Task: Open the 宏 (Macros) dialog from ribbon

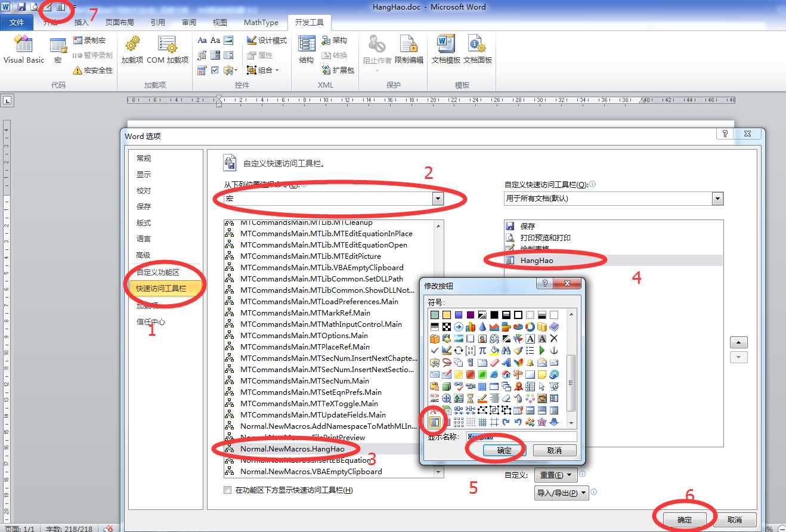Action: [x=58, y=50]
